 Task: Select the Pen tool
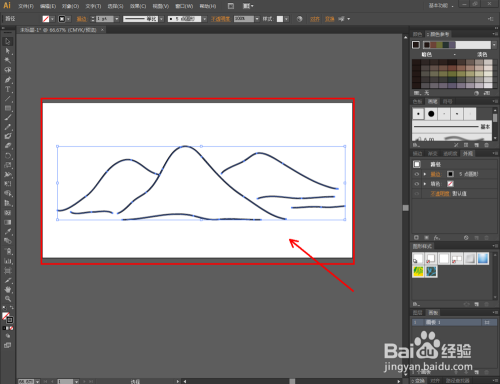pyautogui.click(x=8, y=80)
